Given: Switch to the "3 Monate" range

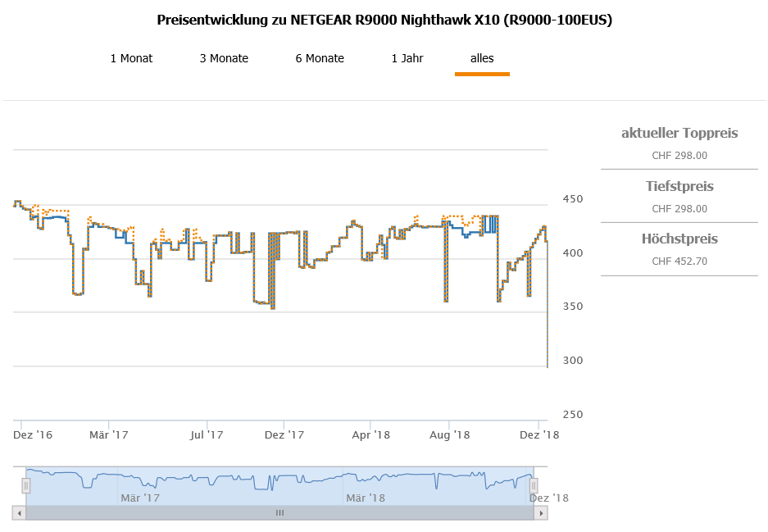Looking at the screenshot, I should [224, 58].
